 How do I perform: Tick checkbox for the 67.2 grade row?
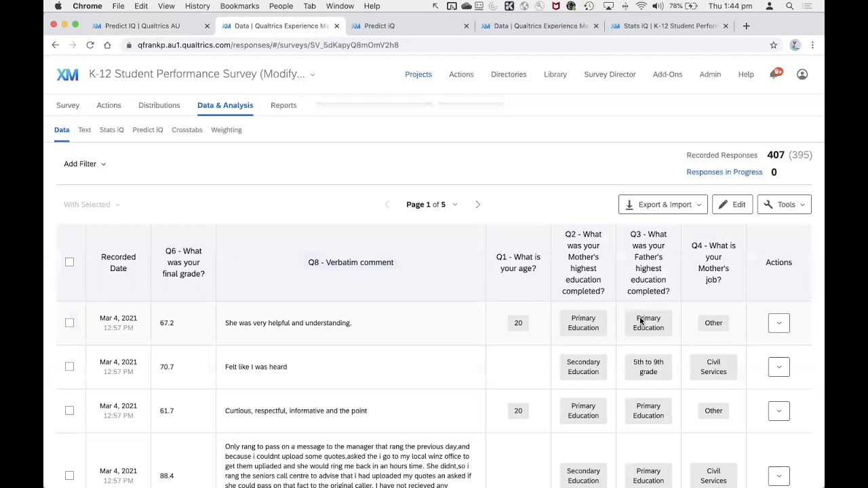(x=69, y=323)
